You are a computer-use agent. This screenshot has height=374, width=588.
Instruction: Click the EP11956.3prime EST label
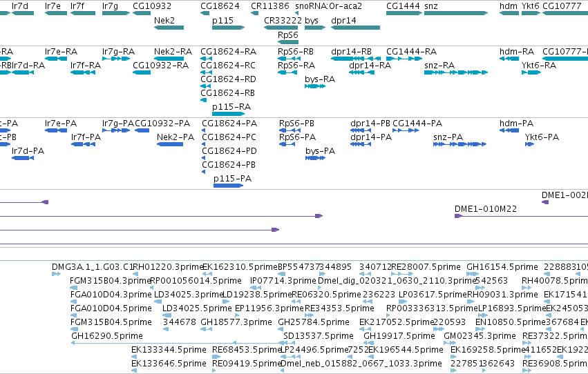(x=269, y=308)
